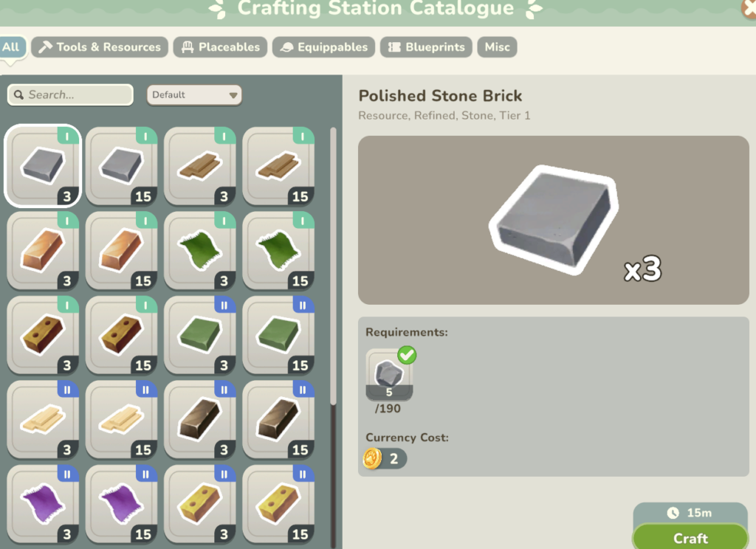Open the Placeables tab
This screenshot has width=756, height=549.
click(220, 47)
